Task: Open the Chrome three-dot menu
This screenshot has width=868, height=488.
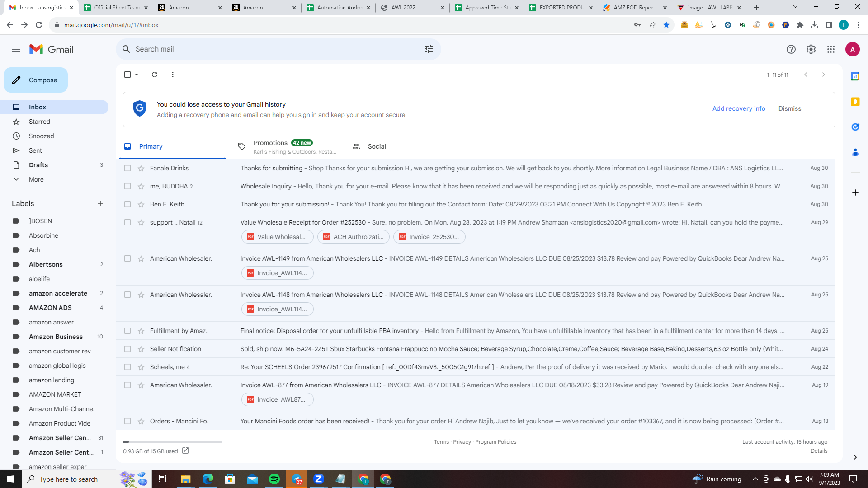Action: [858, 25]
